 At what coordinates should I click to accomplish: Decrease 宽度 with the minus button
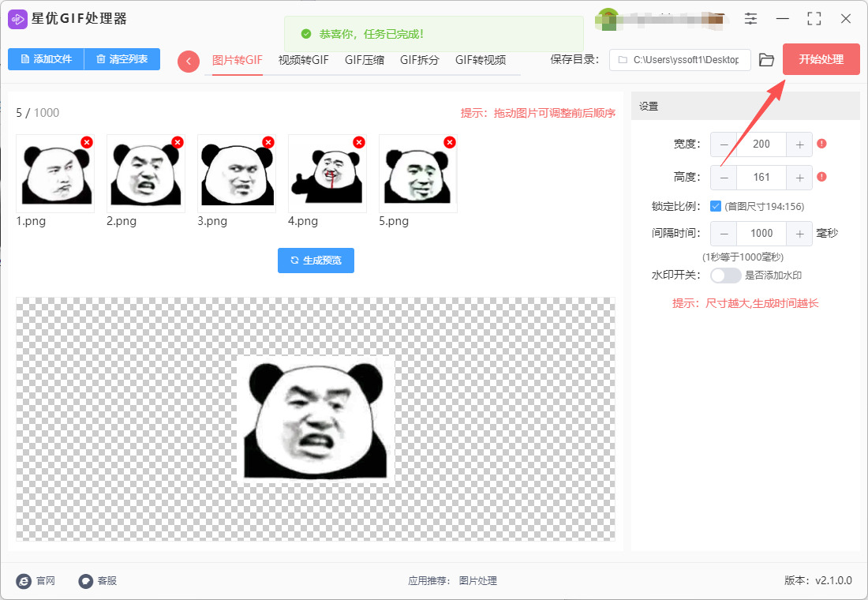pos(724,144)
